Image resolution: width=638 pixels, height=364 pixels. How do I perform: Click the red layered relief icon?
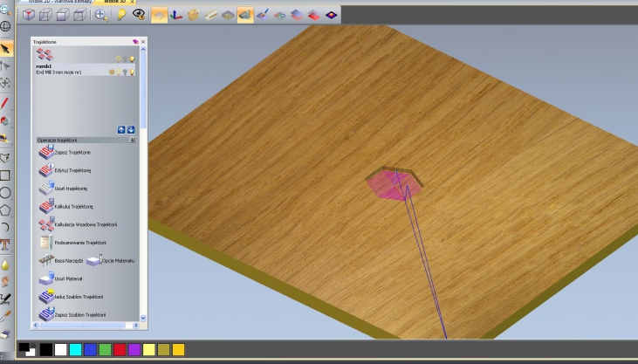(x=313, y=15)
